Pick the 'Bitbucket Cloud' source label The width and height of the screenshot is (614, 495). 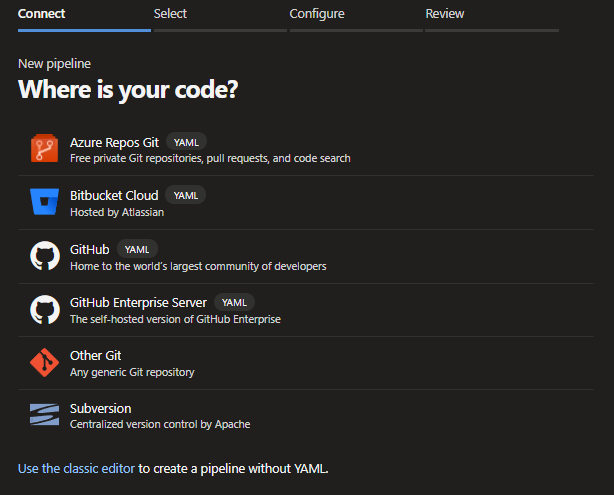coord(114,195)
